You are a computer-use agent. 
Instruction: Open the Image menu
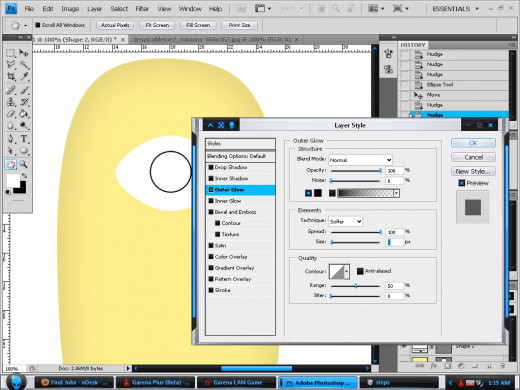coord(70,9)
